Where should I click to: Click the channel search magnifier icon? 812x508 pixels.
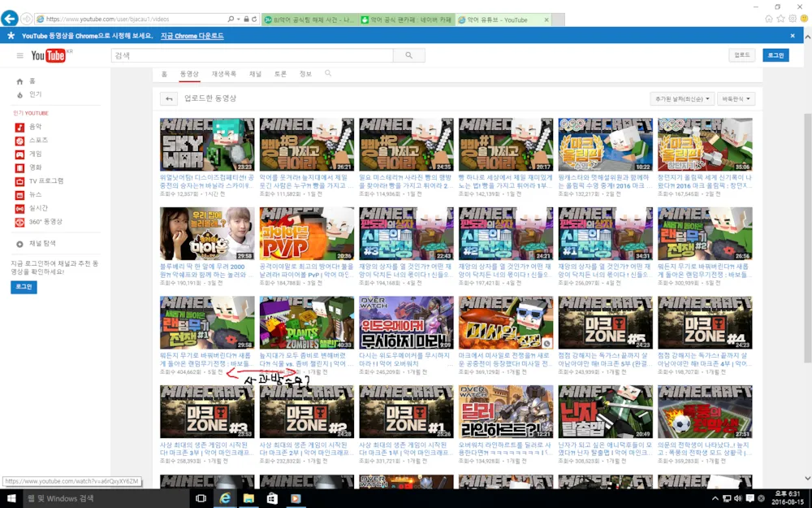(x=328, y=74)
